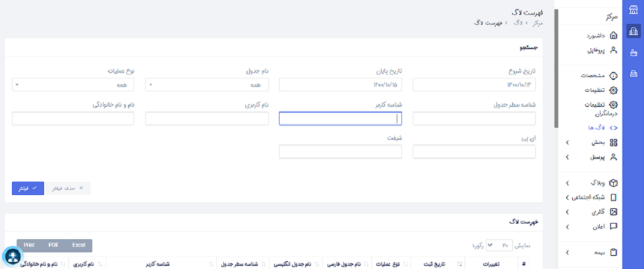This screenshot has width=644, height=269.
Task: Expand the پرسنل sidebar submenu
Action: tap(591, 157)
